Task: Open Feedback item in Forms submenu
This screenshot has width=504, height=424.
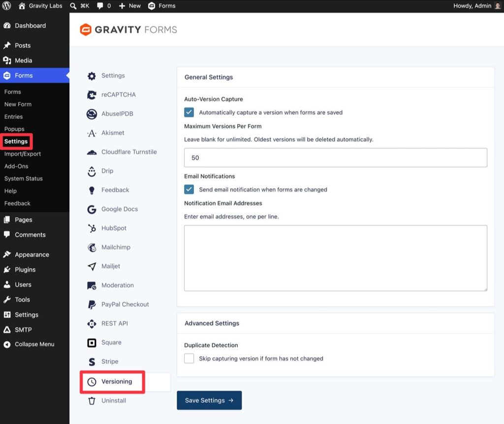Action: tap(17, 203)
